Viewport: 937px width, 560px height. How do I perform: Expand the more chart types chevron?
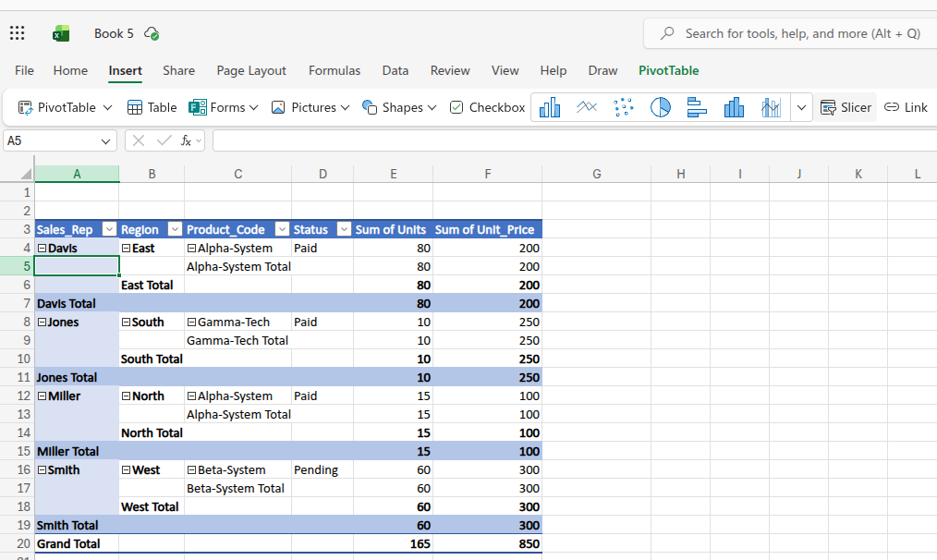[801, 106]
